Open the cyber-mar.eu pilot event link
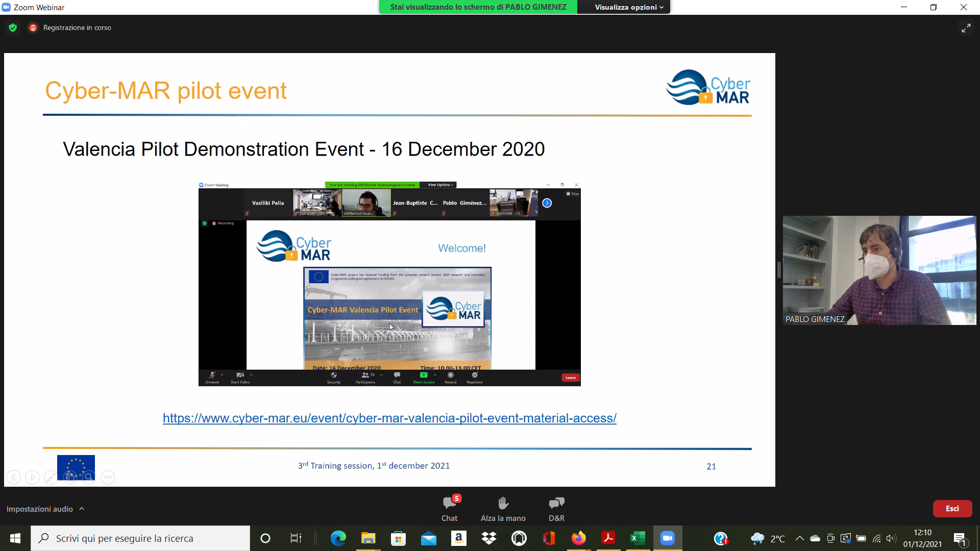 [x=389, y=418]
